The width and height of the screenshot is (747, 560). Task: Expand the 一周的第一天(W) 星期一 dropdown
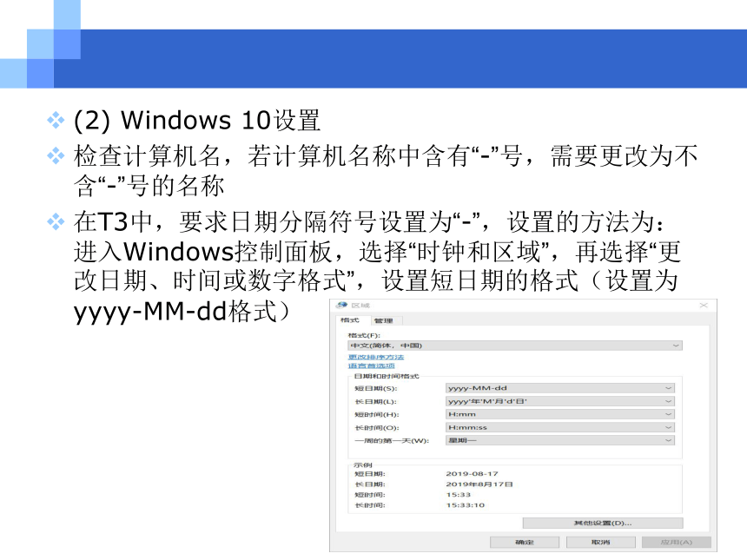pos(560,440)
